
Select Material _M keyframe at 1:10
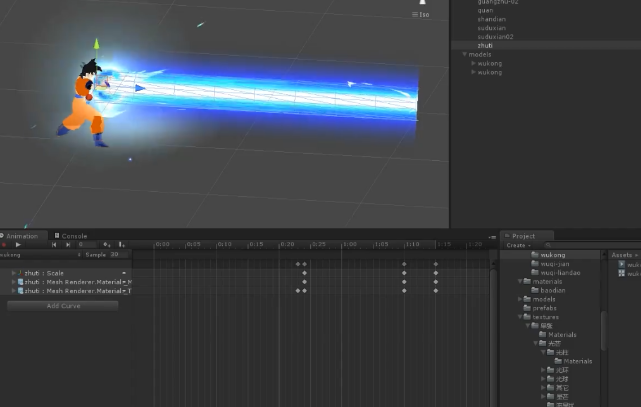point(404,282)
